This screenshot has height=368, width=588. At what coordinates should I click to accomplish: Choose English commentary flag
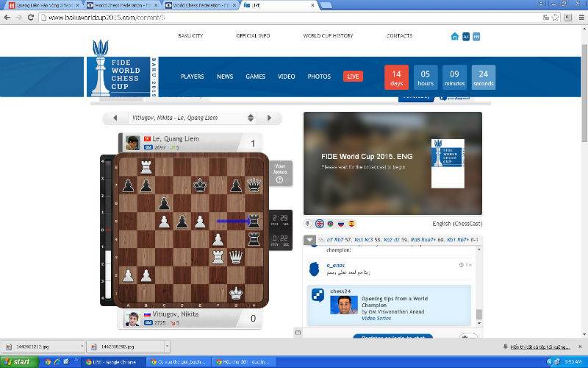[320, 224]
